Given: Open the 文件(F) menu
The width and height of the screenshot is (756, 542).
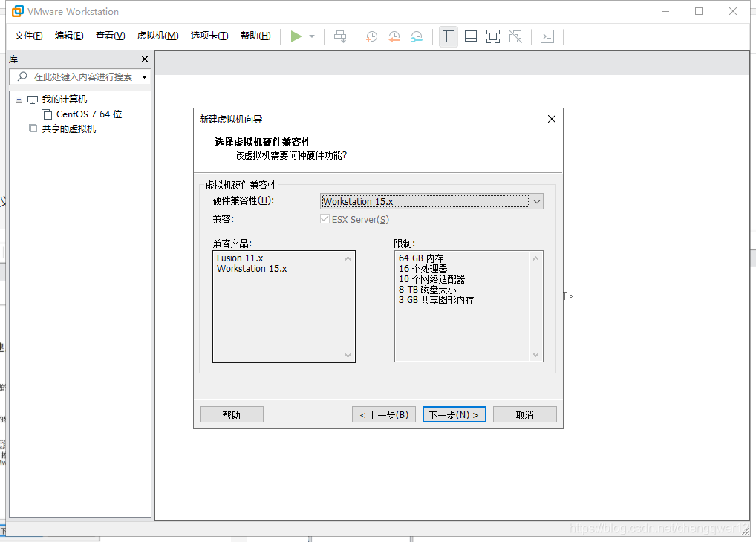Looking at the screenshot, I should (x=28, y=36).
